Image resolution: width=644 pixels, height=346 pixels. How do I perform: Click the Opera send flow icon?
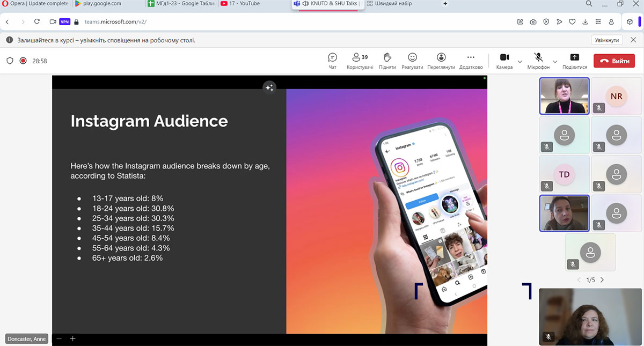[x=559, y=22]
